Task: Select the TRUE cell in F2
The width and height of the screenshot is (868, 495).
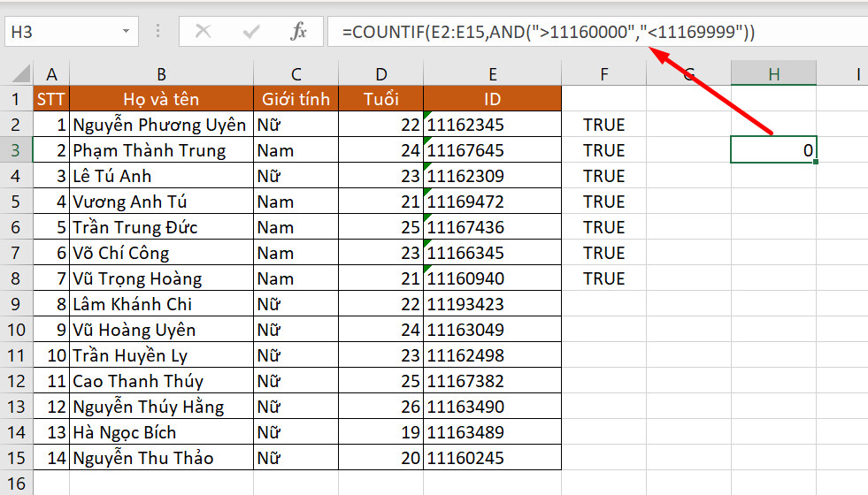Action: point(603,125)
